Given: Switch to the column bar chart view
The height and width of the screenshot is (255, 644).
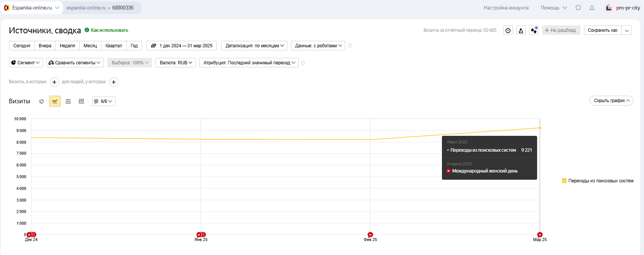Looking at the screenshot, I should 81,101.
